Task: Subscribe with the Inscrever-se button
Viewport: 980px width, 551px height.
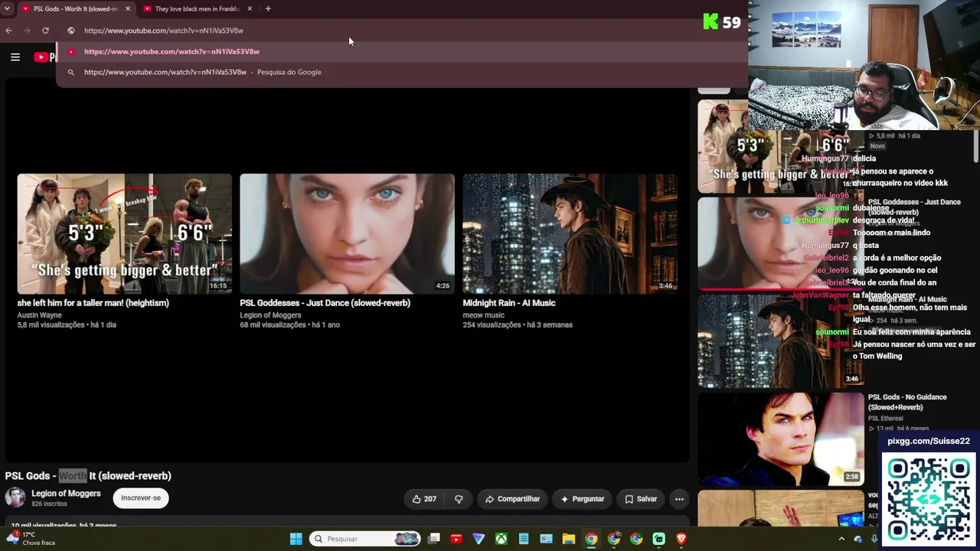Action: pos(141,498)
